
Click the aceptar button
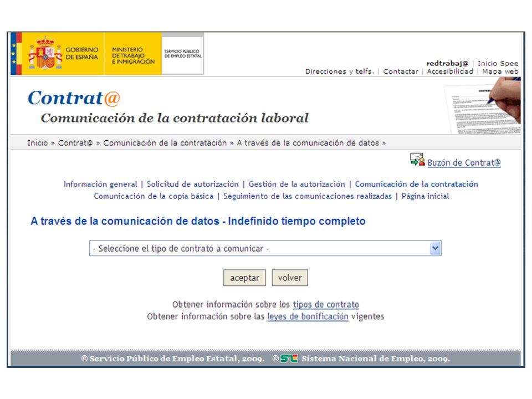pos(244,278)
